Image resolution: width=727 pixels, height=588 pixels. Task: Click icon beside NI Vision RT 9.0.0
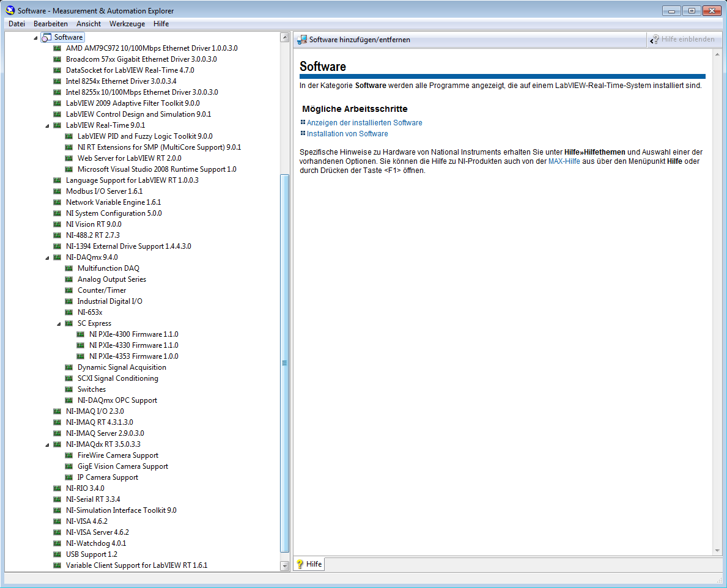tap(57, 224)
